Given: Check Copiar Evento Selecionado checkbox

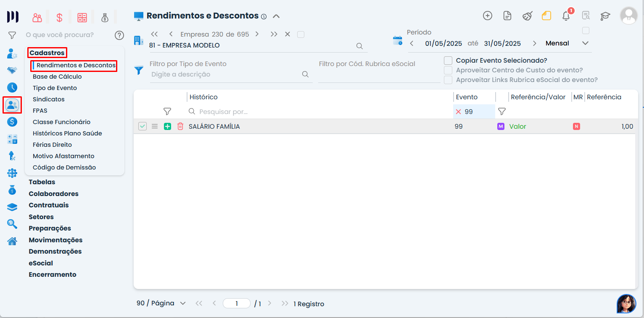Looking at the screenshot, I should pyautogui.click(x=448, y=61).
